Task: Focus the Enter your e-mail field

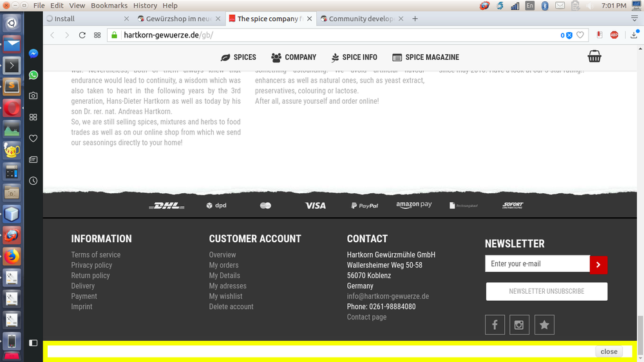Action: click(537, 264)
